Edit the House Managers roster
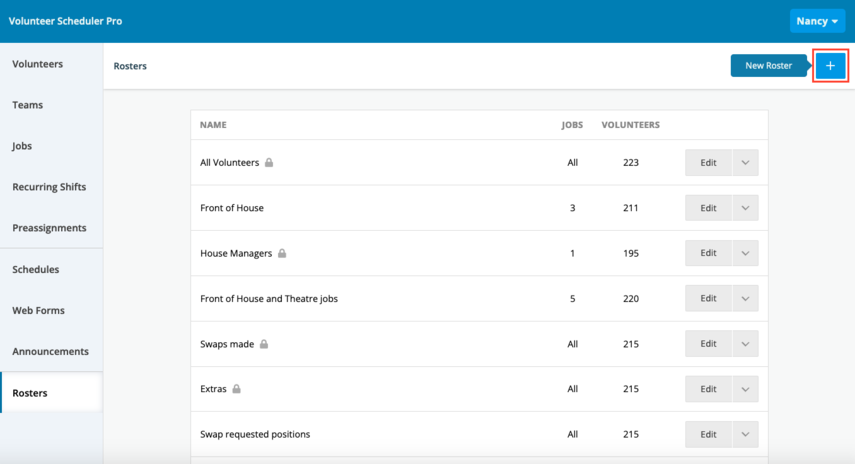This screenshot has height=464, width=855. (x=708, y=253)
